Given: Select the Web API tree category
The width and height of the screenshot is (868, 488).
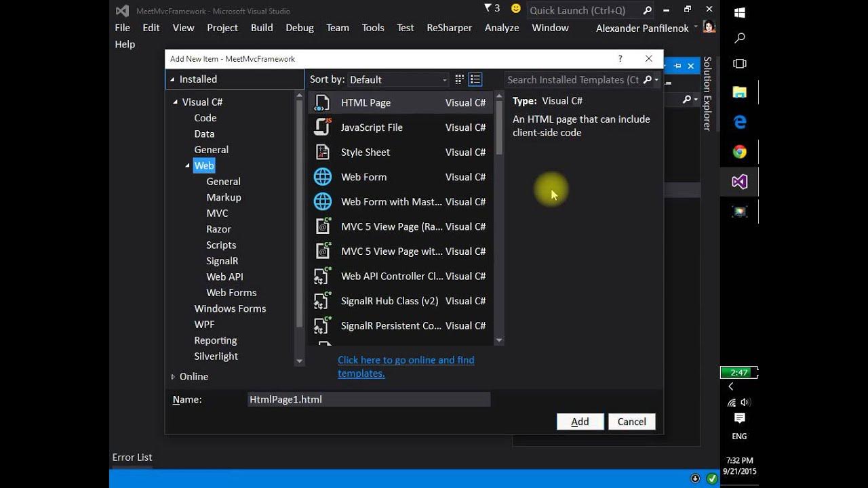Looking at the screenshot, I should click(x=224, y=277).
